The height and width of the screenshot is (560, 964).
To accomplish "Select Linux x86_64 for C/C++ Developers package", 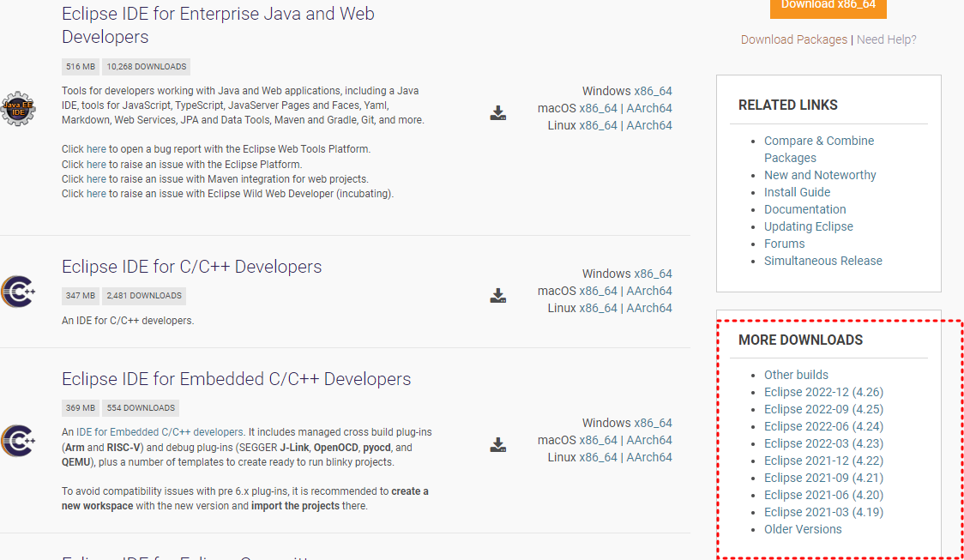I will click(x=598, y=308).
